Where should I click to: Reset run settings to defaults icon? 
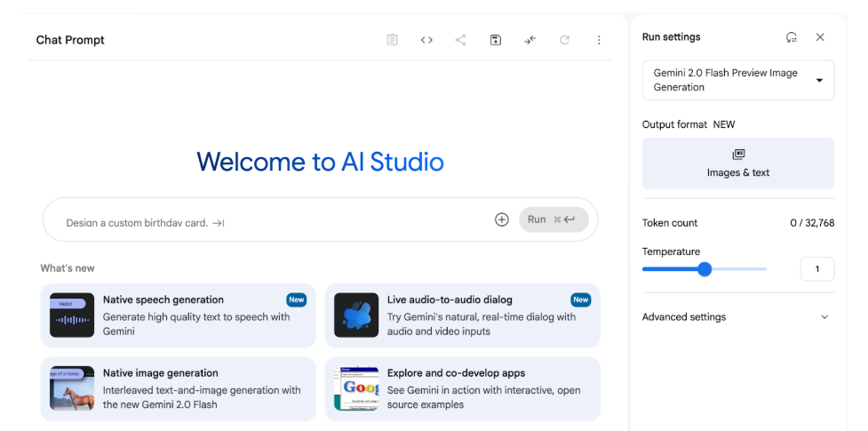coord(791,37)
